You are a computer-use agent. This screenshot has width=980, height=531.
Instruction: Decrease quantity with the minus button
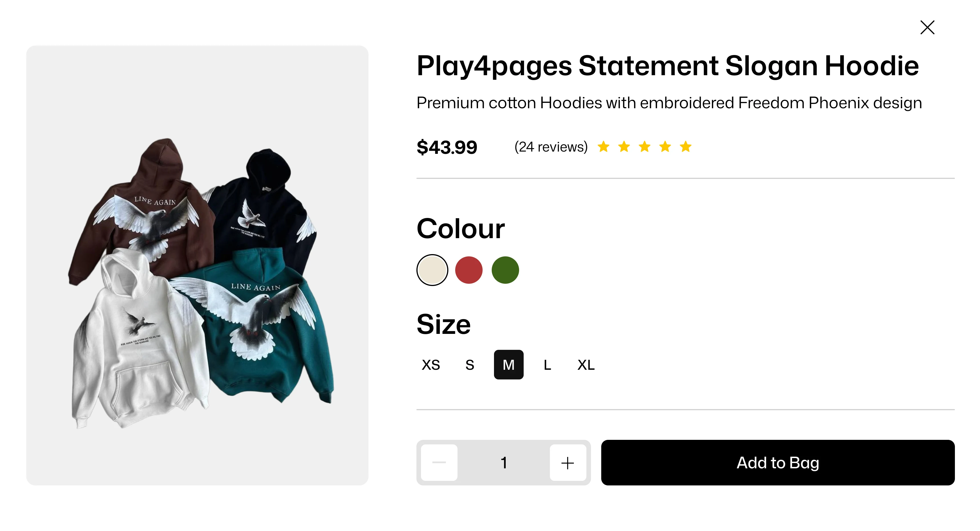(x=439, y=463)
